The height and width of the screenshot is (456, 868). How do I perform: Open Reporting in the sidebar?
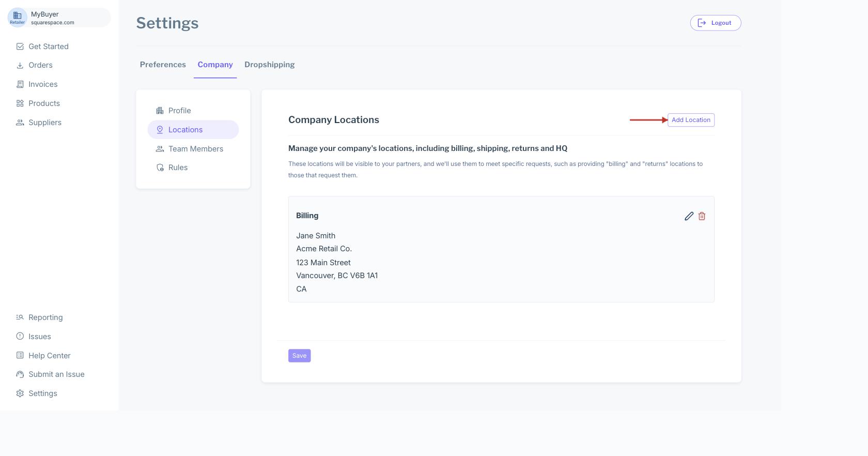[x=45, y=317]
